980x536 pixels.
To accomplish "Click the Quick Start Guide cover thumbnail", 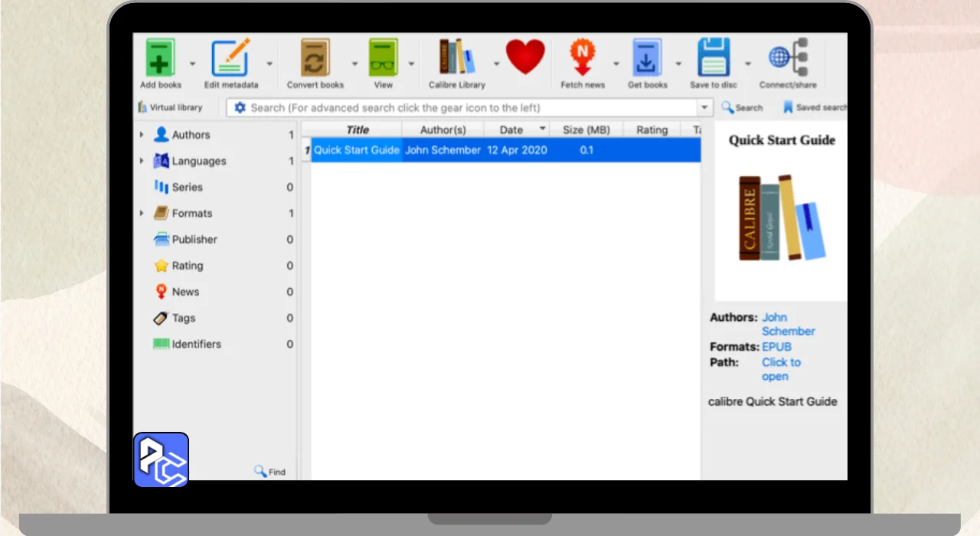I will [782, 218].
